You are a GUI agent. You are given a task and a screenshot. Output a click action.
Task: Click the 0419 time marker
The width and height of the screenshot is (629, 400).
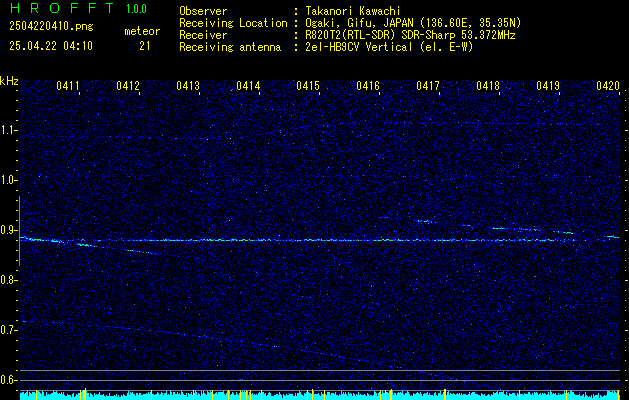pyautogui.click(x=548, y=86)
